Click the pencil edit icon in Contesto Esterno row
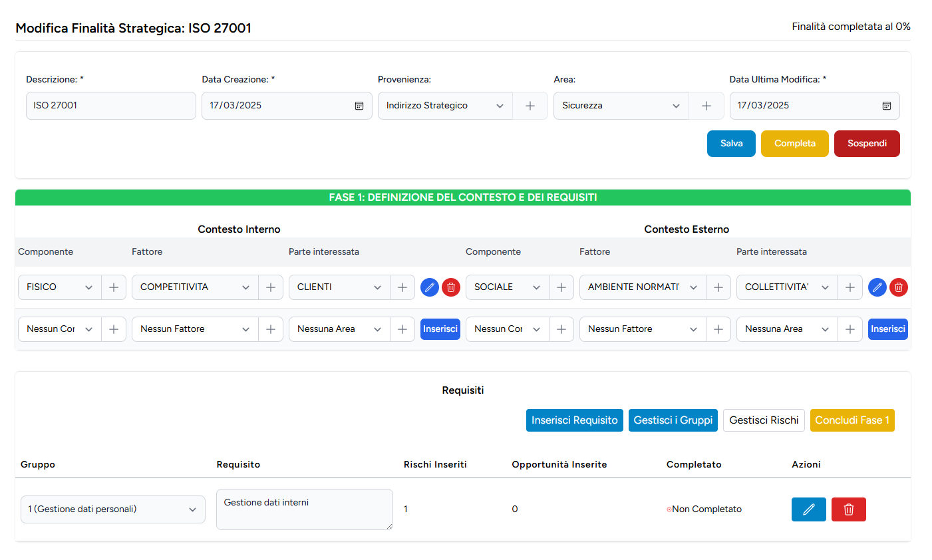 click(x=877, y=287)
